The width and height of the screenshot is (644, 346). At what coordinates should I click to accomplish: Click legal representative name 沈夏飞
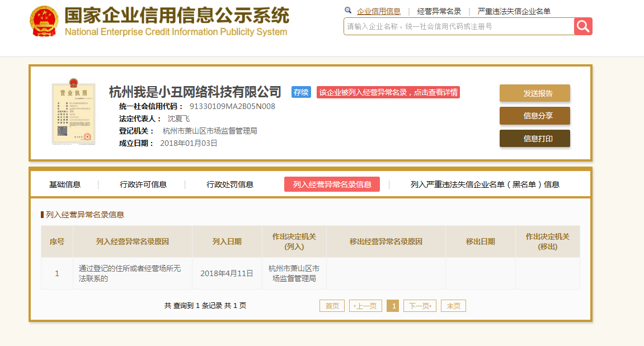click(178, 119)
